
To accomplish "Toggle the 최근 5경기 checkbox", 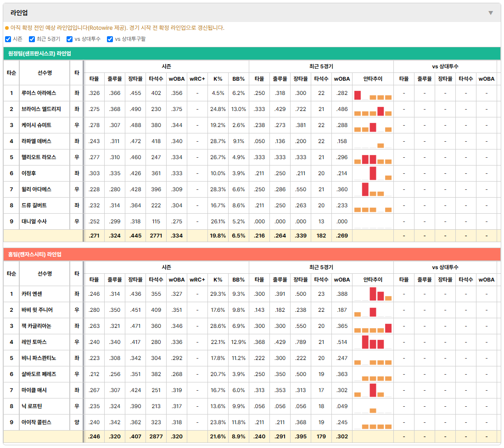I will click(x=32, y=39).
